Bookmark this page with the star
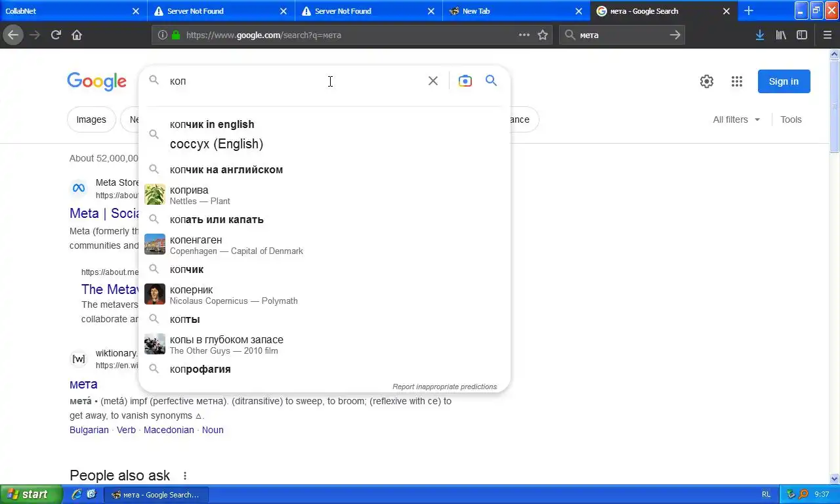Viewport: 840px width, 504px height. tap(543, 35)
